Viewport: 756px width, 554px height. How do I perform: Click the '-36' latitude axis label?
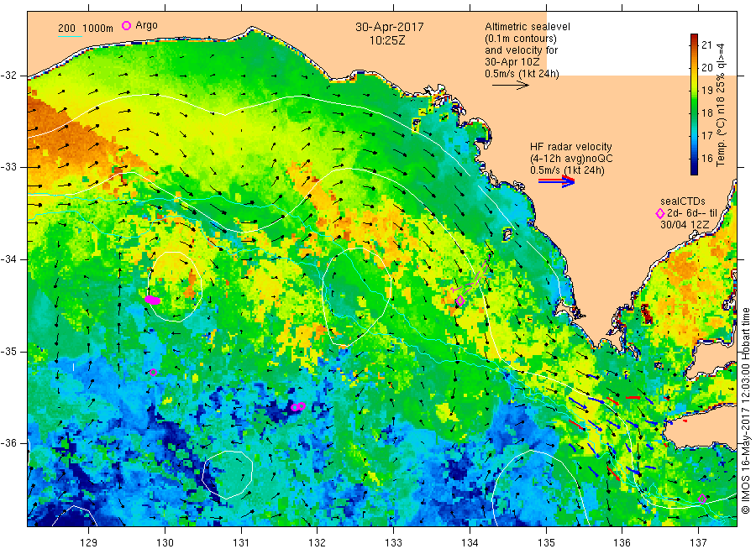8,442
